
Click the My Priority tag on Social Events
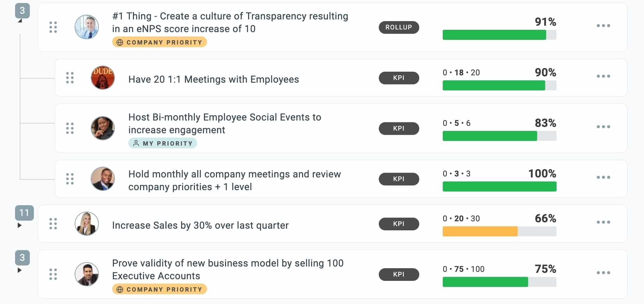(163, 143)
